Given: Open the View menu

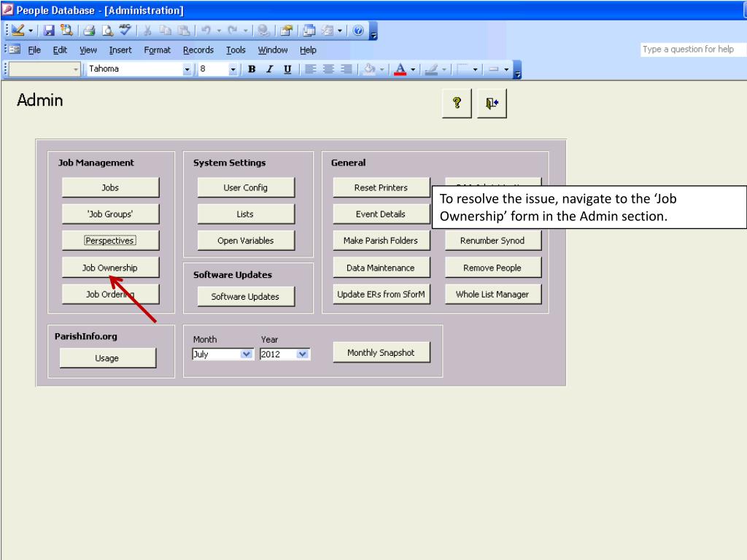Looking at the screenshot, I should click(x=88, y=50).
